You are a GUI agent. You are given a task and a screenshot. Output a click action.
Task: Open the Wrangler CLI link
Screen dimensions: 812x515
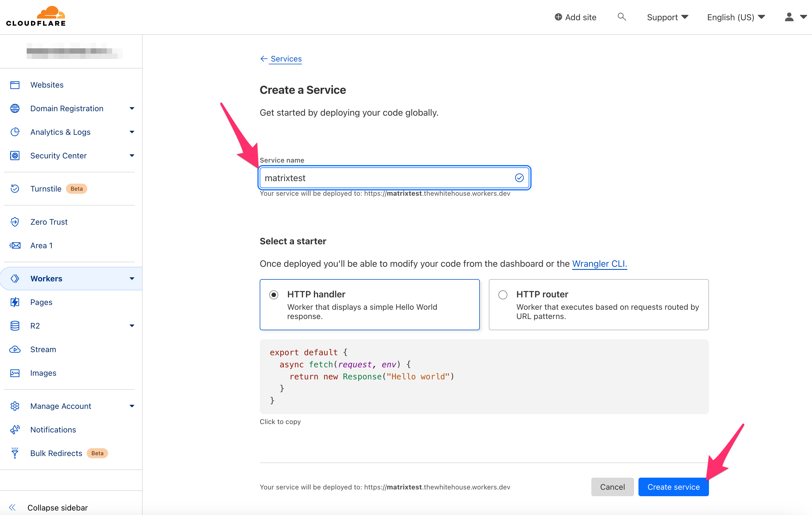click(599, 263)
